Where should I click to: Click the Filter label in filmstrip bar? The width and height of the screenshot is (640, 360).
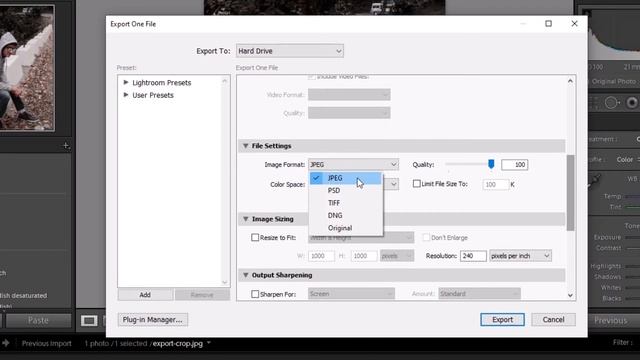pos(622,343)
